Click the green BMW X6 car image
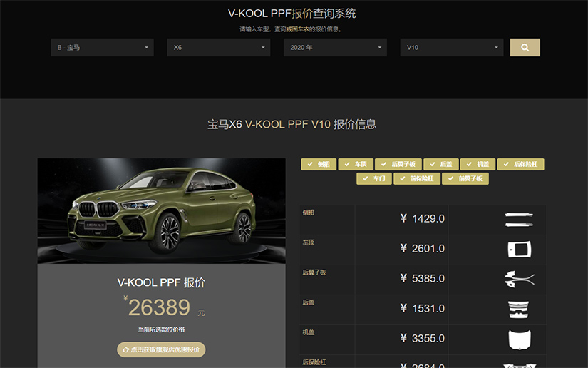This screenshot has height=368, width=588. pos(162,211)
